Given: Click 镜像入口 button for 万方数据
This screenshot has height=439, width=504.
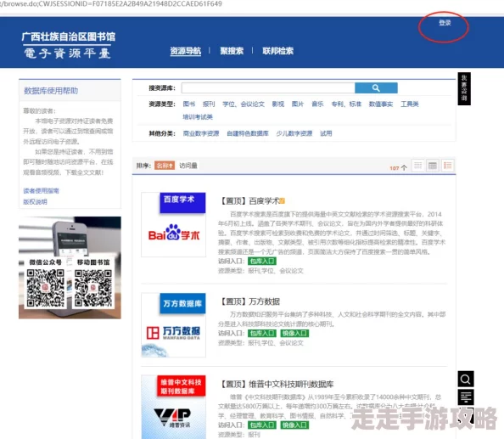Looking at the screenshot, I should [x=294, y=333].
